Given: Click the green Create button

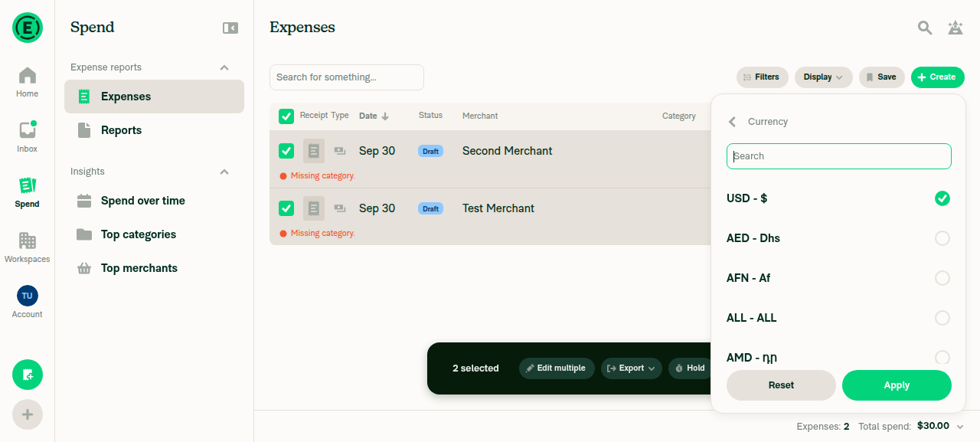Looking at the screenshot, I should 938,77.
